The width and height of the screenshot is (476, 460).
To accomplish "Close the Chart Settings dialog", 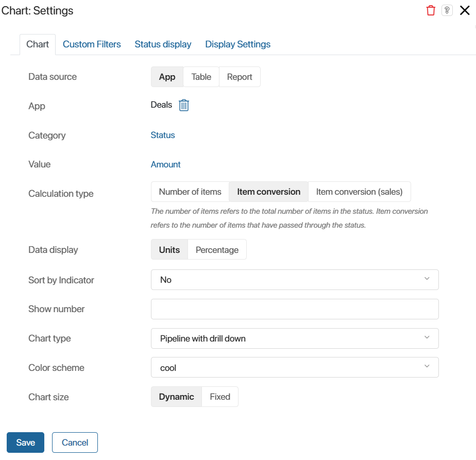I will tap(465, 10).
